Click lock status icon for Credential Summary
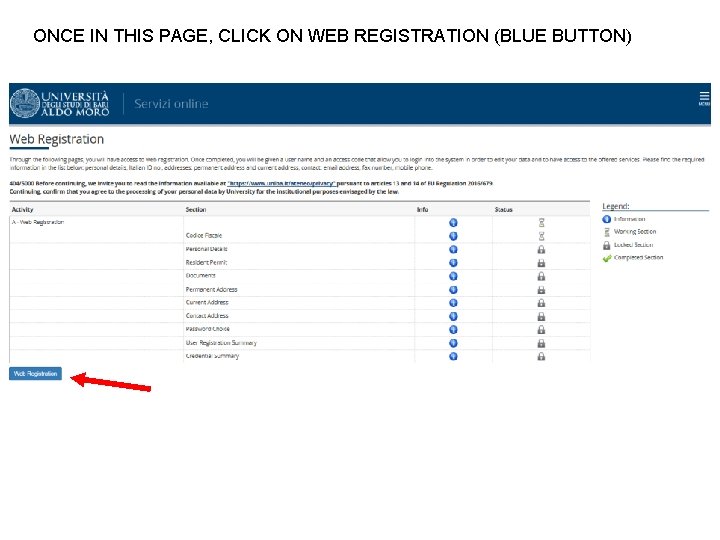The width and height of the screenshot is (720, 540). click(541, 356)
